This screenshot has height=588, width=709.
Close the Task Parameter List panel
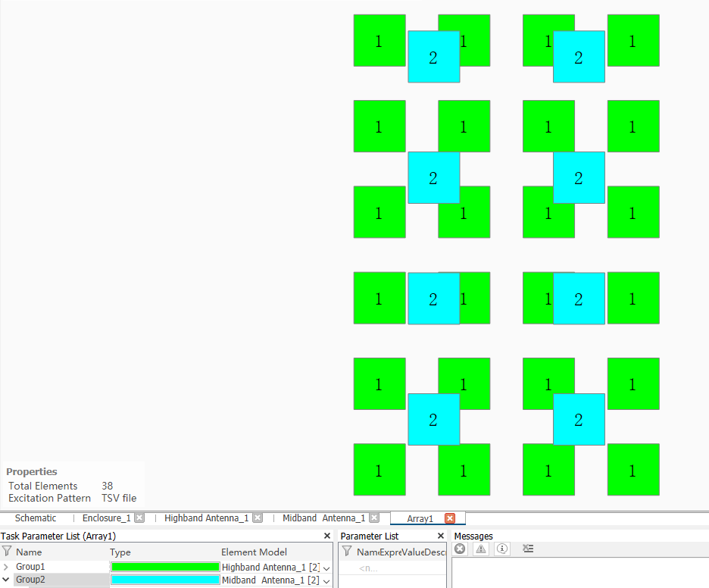click(x=327, y=536)
